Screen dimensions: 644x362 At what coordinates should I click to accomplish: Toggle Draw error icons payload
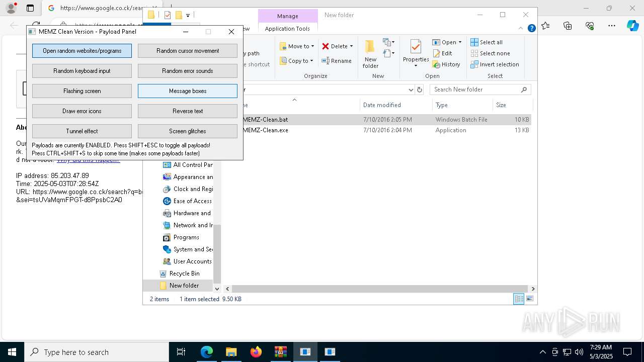pyautogui.click(x=82, y=111)
